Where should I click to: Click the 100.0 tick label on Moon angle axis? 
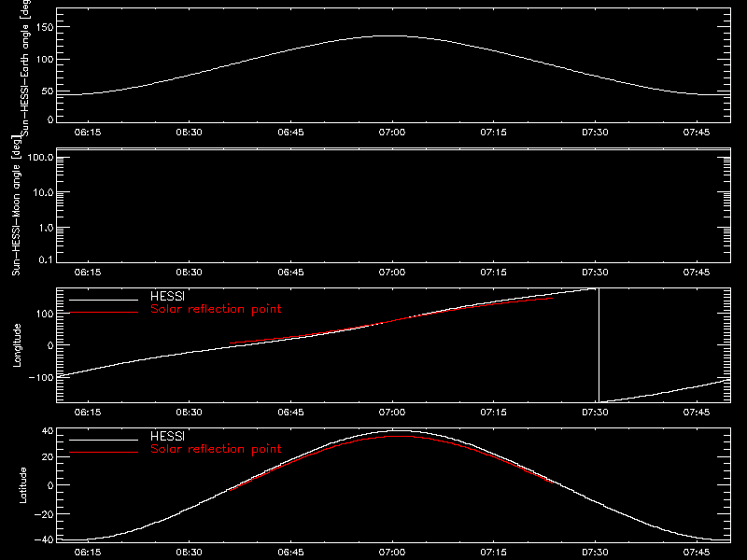pyautogui.click(x=40, y=158)
